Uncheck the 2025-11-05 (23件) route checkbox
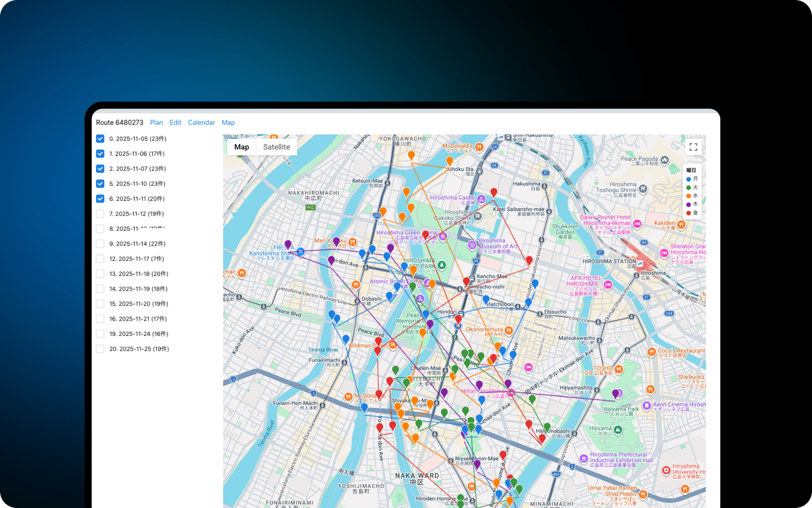 (100, 139)
